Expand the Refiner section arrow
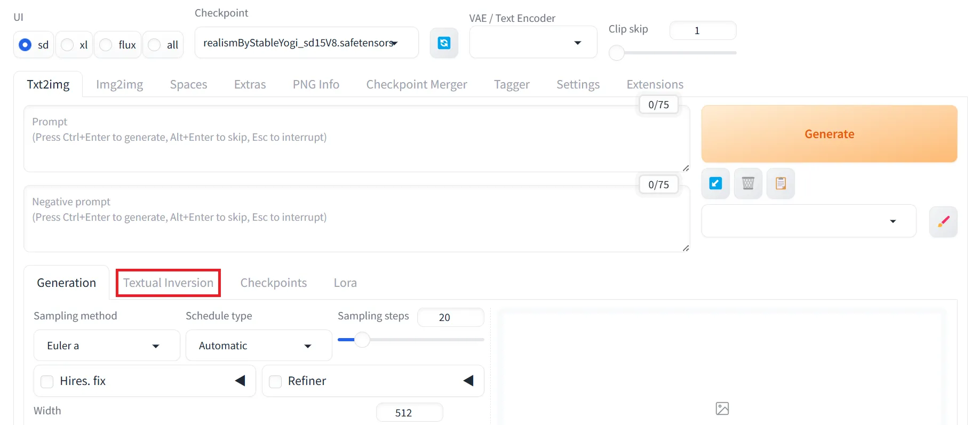980x425 pixels. click(x=468, y=381)
